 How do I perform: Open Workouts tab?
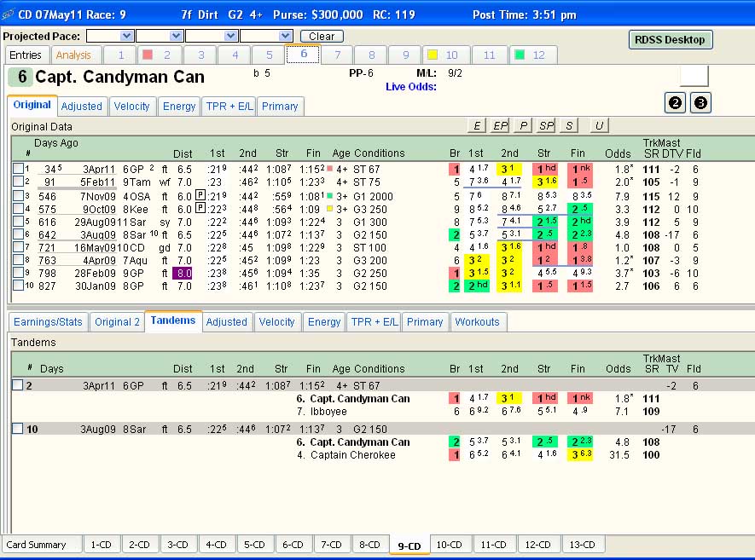tap(477, 322)
